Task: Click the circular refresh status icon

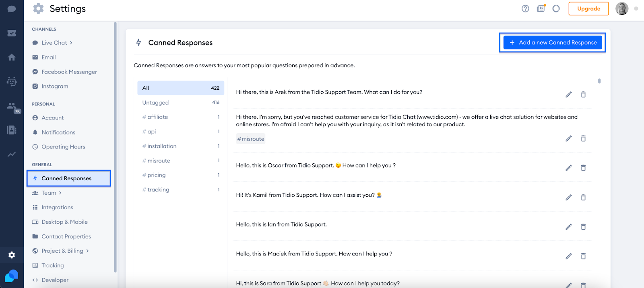Action: click(x=556, y=8)
